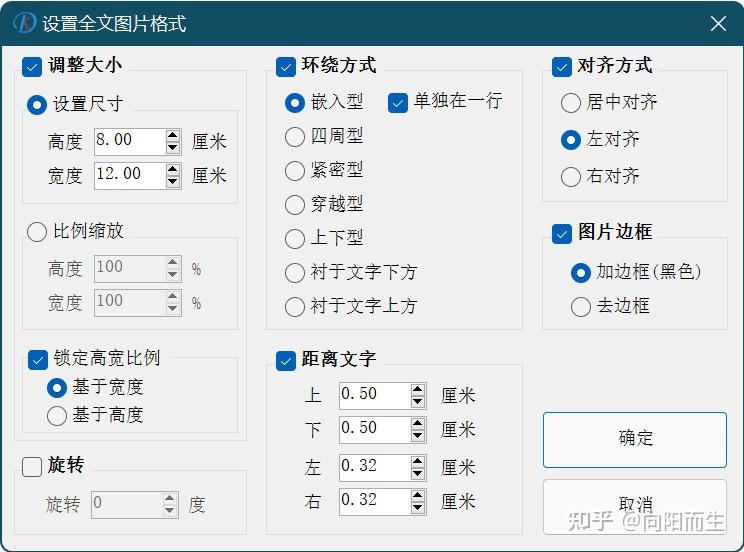Increase 上 distance with up arrow
Viewport: 744px width, 552px height.
(x=418, y=390)
